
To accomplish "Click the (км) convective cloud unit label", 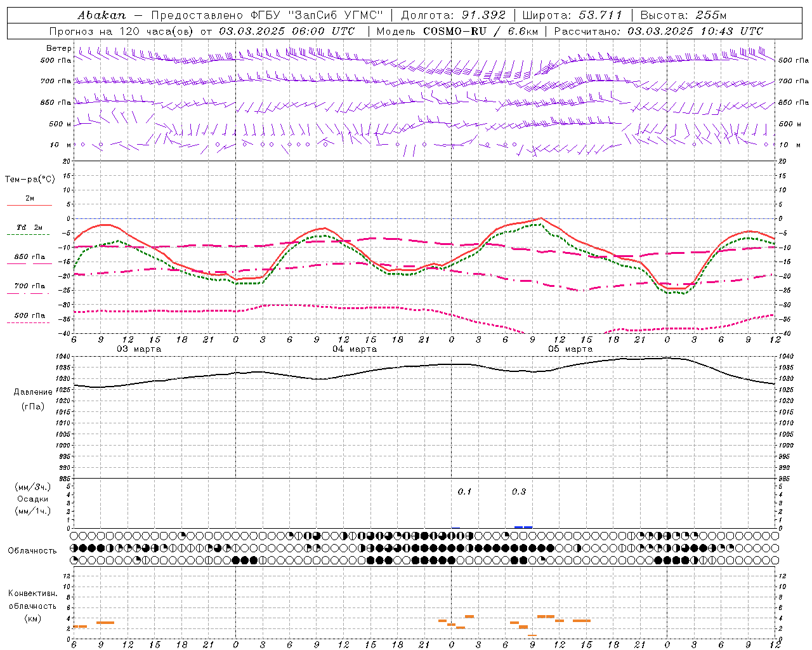I will (32, 618).
